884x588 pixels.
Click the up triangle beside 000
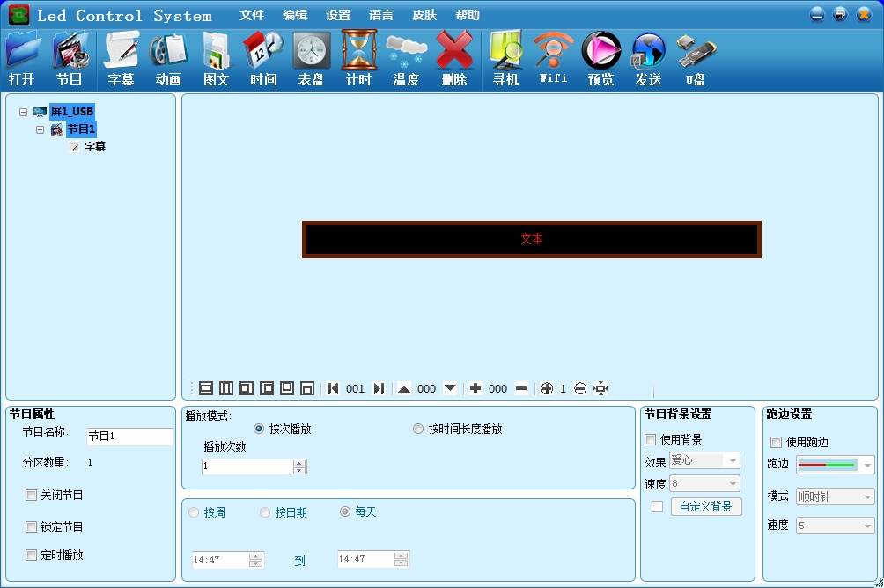pyautogui.click(x=404, y=388)
